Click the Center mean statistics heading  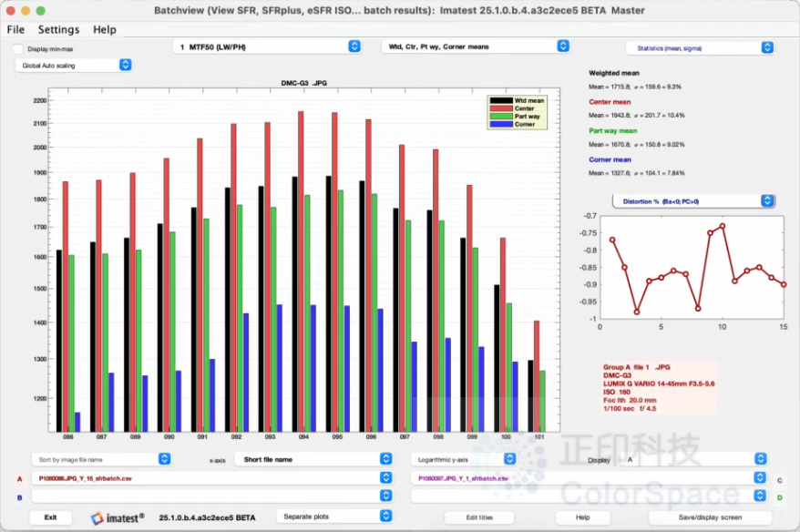610,102
